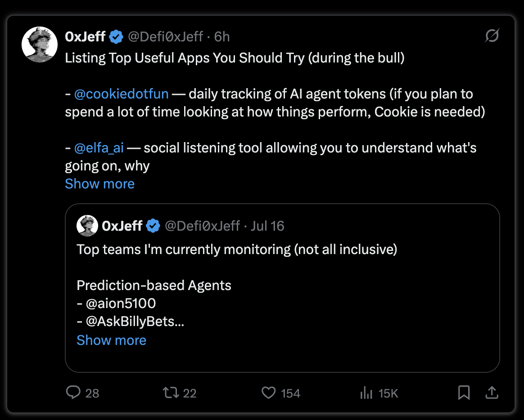Click the Grok slash icon at top right
The width and height of the screenshot is (524, 420).
coord(492,36)
